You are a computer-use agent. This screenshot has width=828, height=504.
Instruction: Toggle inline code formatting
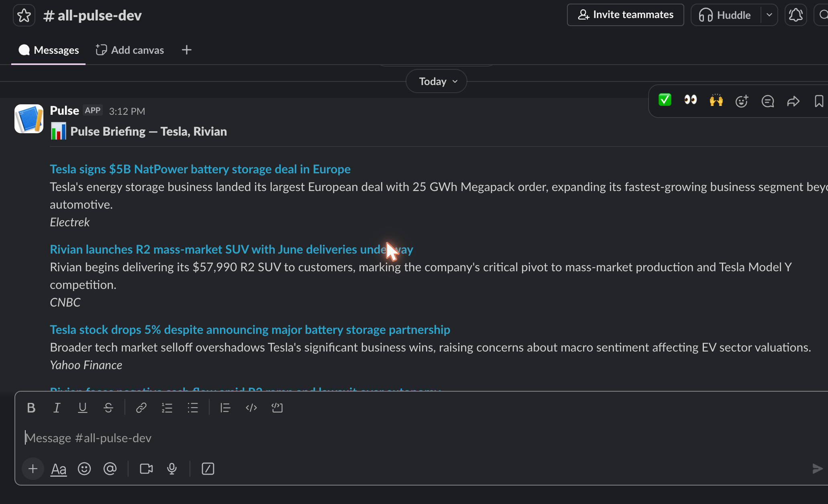coord(251,408)
